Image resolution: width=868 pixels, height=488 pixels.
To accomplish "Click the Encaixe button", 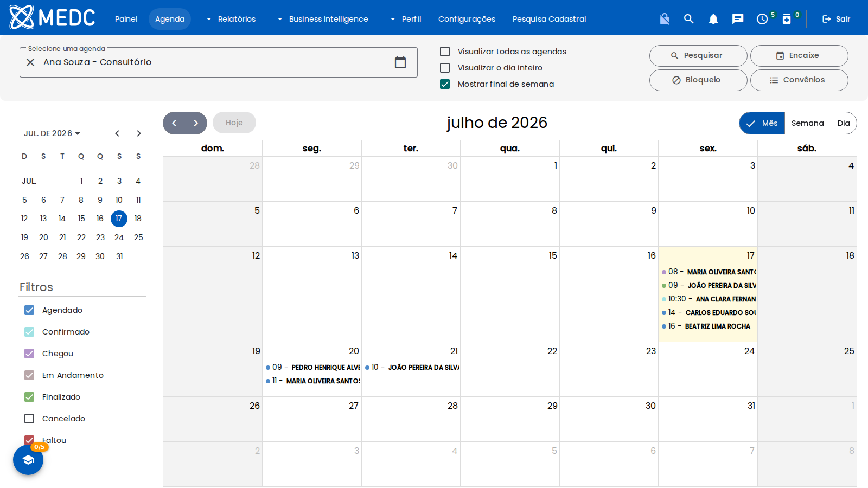I will point(799,56).
